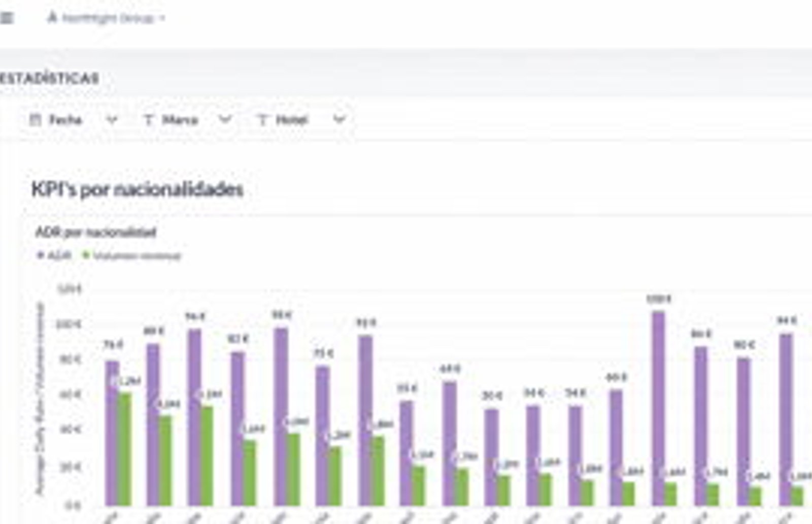Toggle the ADR series in legend
The image size is (812, 524).
[54, 255]
